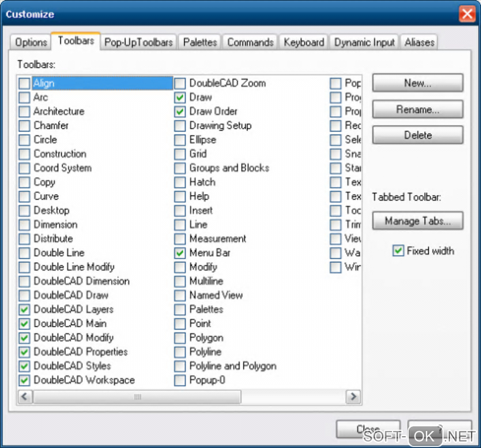Enable the Align toolbar checkbox
Screen dimensions: 481x448
coord(24,83)
